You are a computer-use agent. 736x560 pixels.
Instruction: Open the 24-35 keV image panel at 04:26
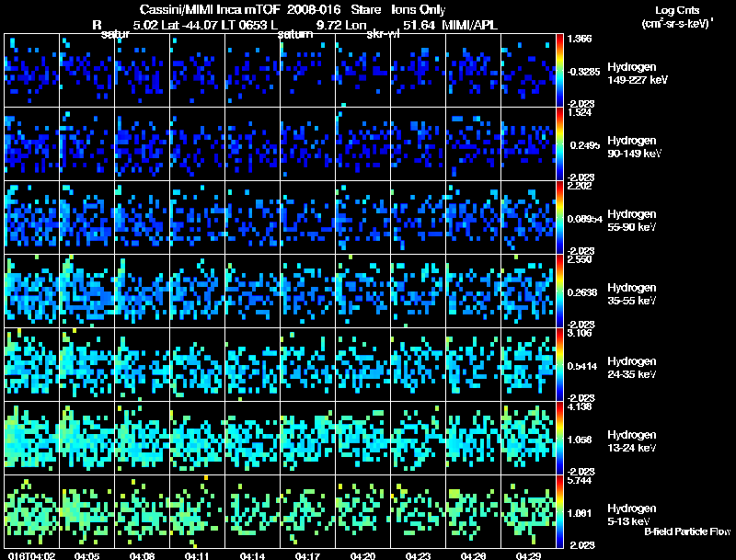click(x=473, y=365)
